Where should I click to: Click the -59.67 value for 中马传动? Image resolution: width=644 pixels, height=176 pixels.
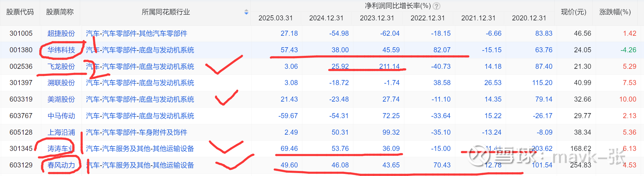click(x=288, y=116)
